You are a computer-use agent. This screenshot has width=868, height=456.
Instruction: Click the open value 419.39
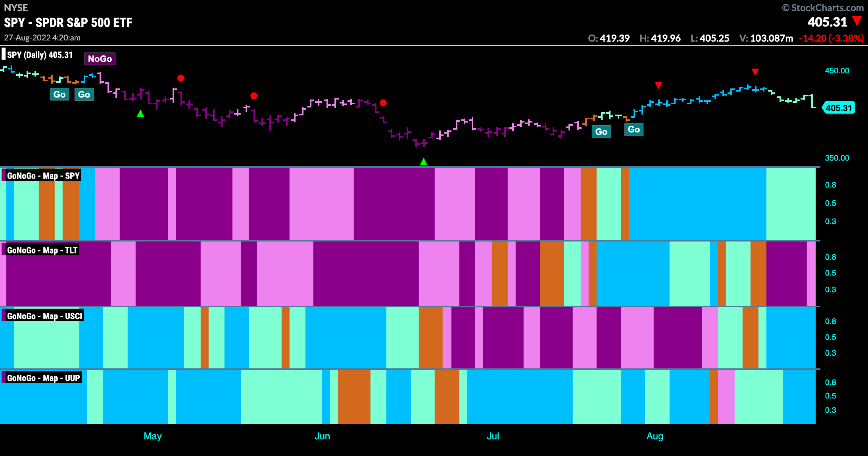(615, 38)
